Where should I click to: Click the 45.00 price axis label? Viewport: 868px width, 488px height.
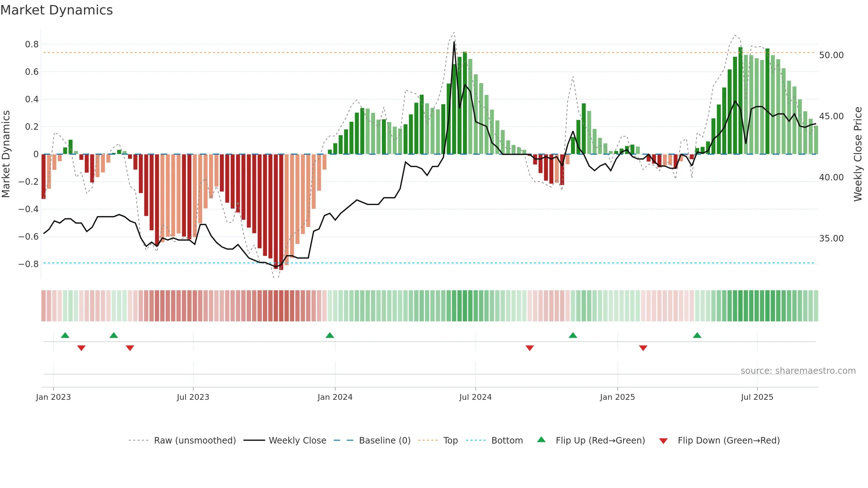(x=831, y=116)
